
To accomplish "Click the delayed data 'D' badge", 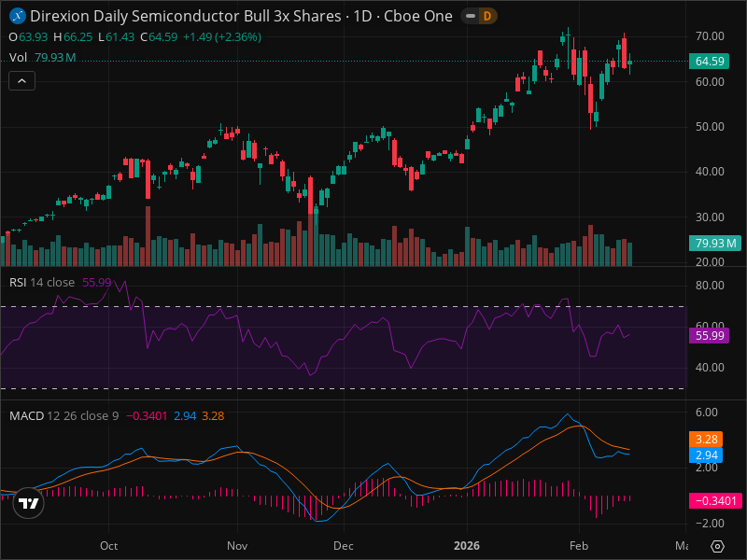I will [x=487, y=16].
